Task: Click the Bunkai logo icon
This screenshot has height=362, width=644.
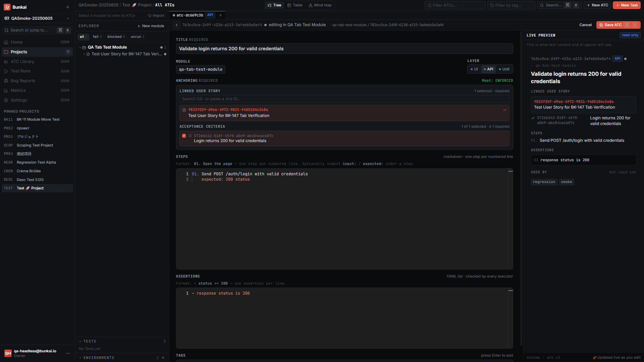Action: click(7, 7)
